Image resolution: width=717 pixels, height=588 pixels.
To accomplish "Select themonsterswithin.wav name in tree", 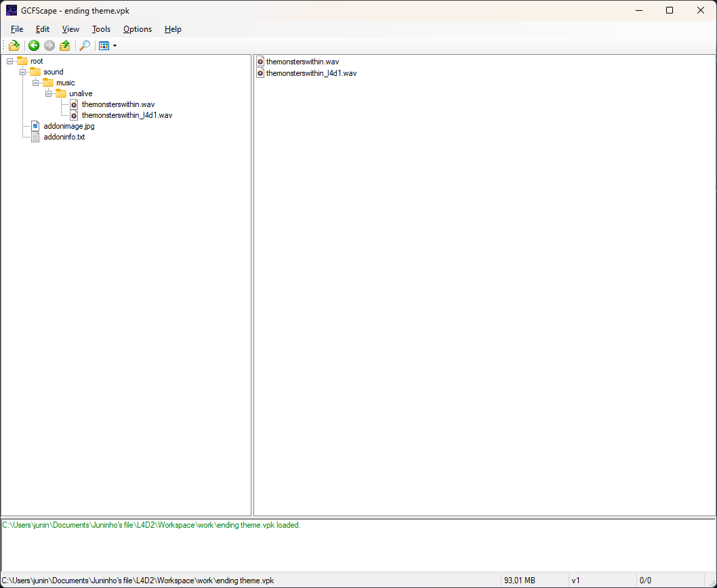I will pyautogui.click(x=119, y=105).
